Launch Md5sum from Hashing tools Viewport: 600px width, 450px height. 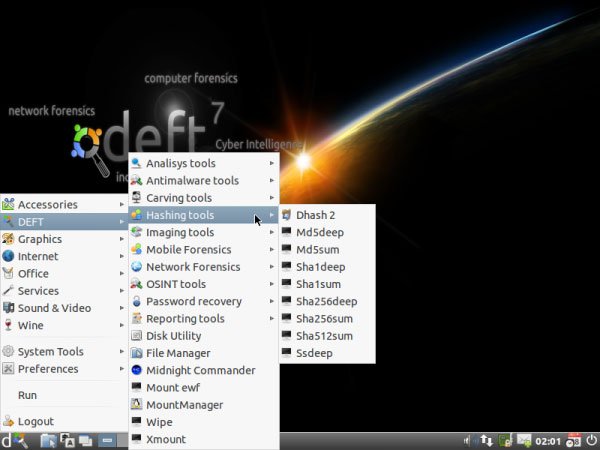pos(328,249)
